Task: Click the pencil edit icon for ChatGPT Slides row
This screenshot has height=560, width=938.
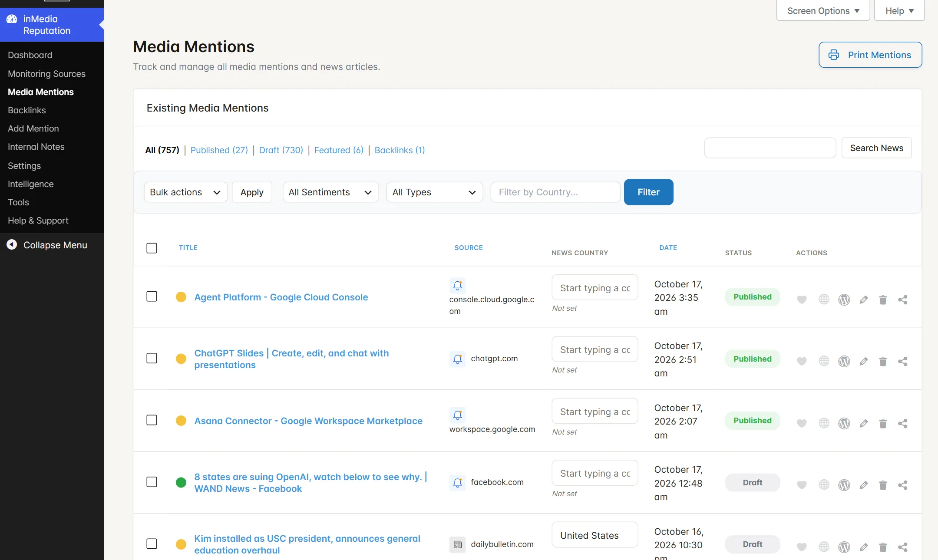Action: tap(864, 361)
